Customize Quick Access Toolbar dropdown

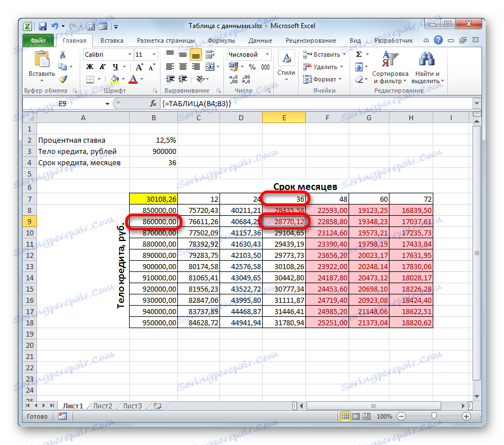click(116, 27)
